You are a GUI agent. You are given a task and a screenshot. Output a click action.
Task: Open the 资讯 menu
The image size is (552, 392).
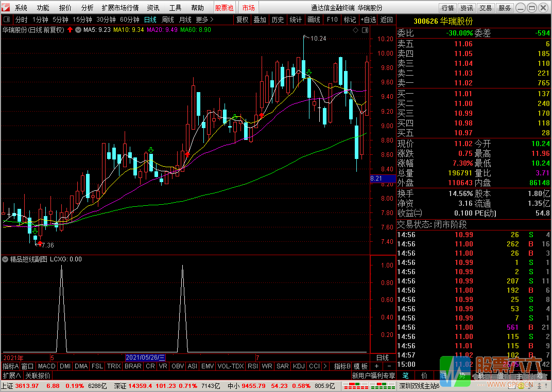coord(153,8)
